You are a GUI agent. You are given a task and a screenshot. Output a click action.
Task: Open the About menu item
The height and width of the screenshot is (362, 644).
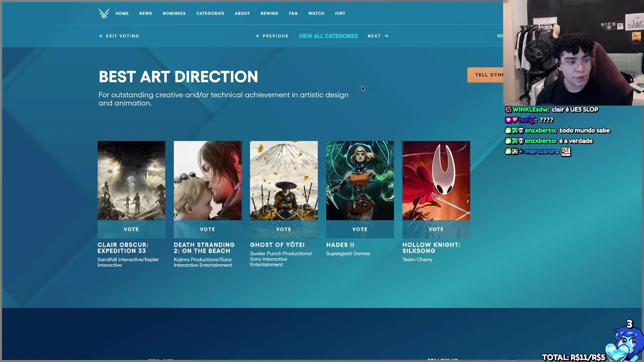point(242,14)
